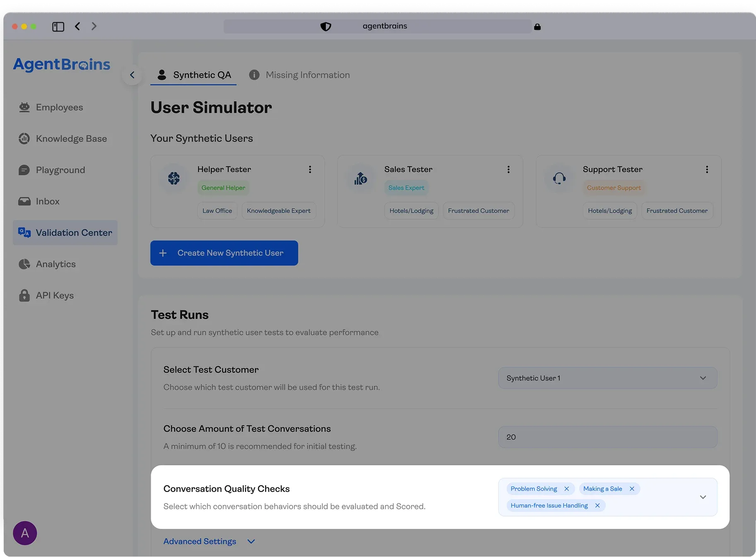
Task: Open Sales Tester three-dot options menu
Action: tap(508, 169)
